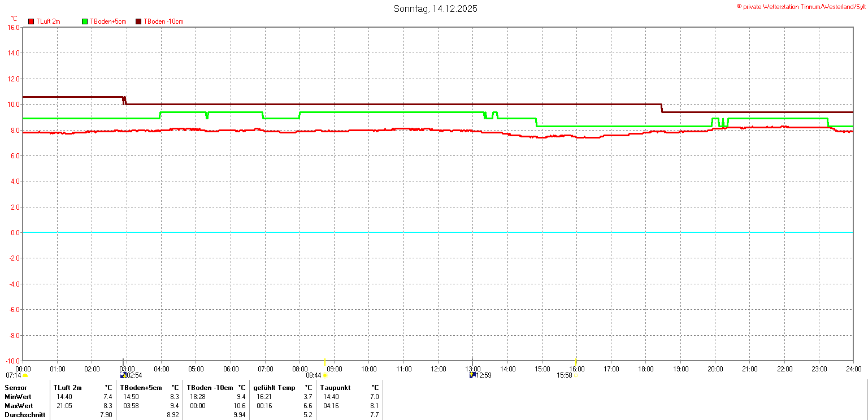868x420 pixels.
Task: Click the red TLuft 2m legend square
Action: [31, 21]
